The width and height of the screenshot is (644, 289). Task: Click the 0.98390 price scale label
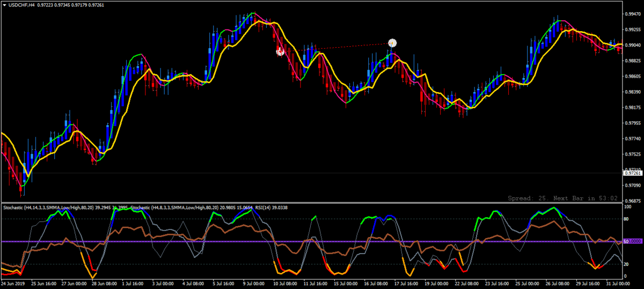(x=633, y=92)
